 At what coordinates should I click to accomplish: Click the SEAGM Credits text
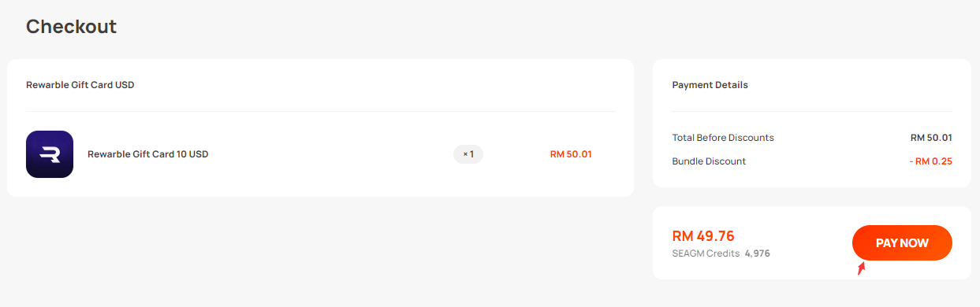coord(706,253)
